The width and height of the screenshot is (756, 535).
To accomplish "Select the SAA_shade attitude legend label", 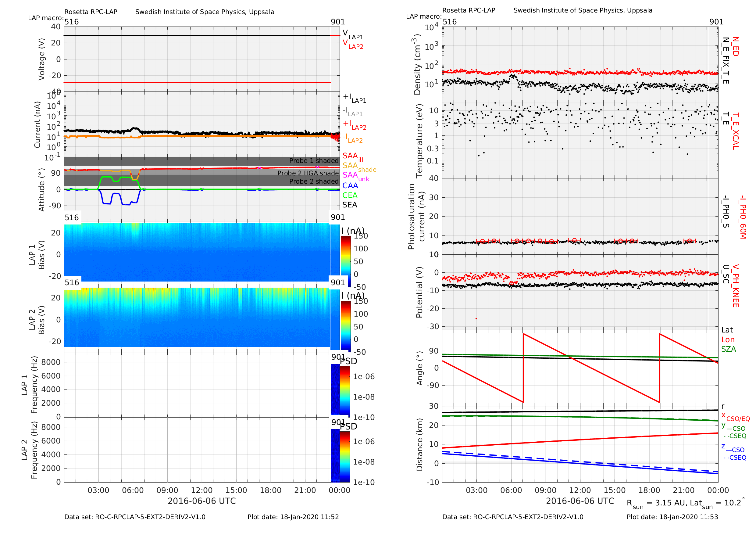I will click(x=359, y=167).
